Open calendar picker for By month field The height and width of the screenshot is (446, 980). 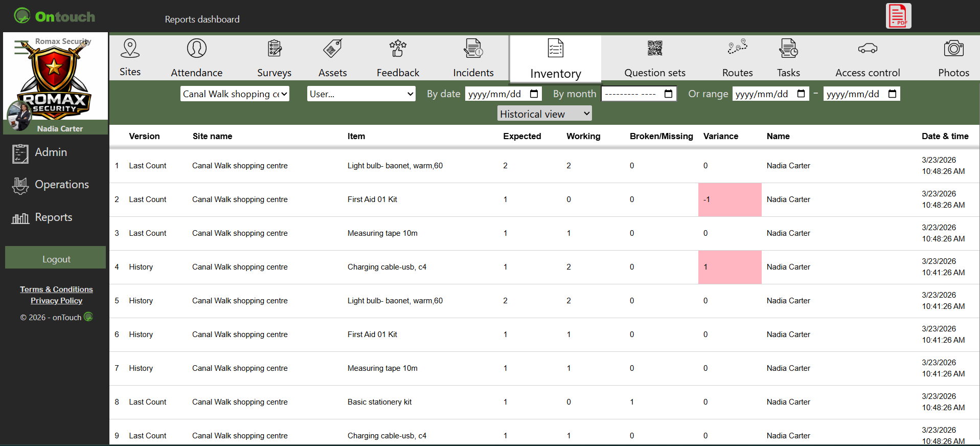point(668,94)
